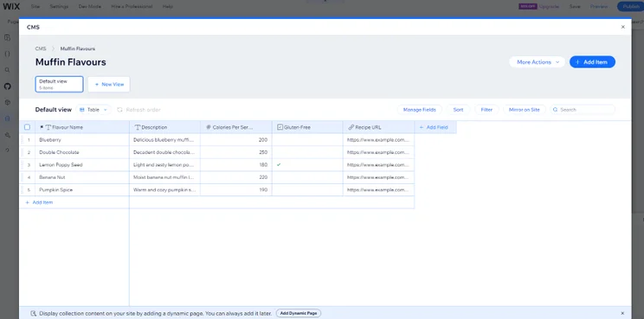
Task: Select the Lemon Poppy Seed cell
Action: pos(82,165)
